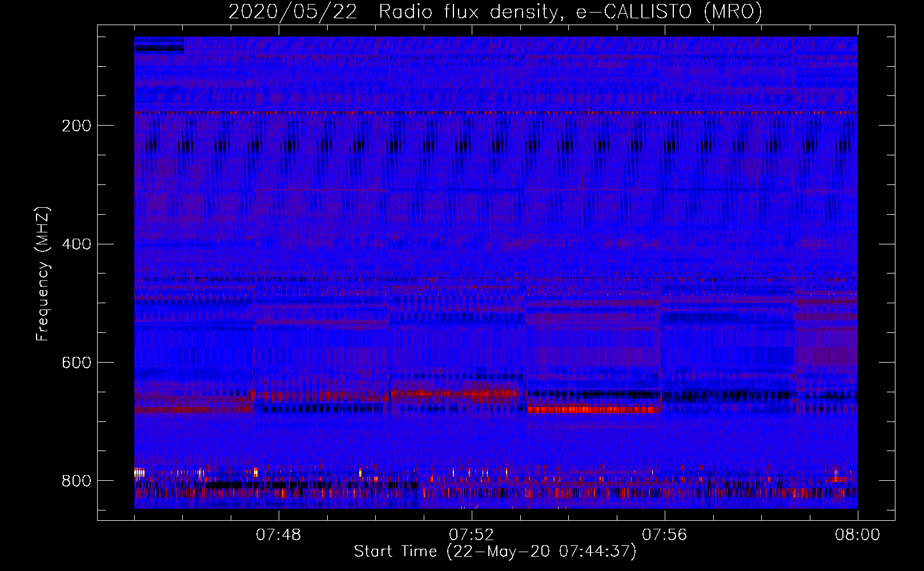
Task: Click the 400 frequency tick label
Action: pyautogui.click(x=77, y=244)
